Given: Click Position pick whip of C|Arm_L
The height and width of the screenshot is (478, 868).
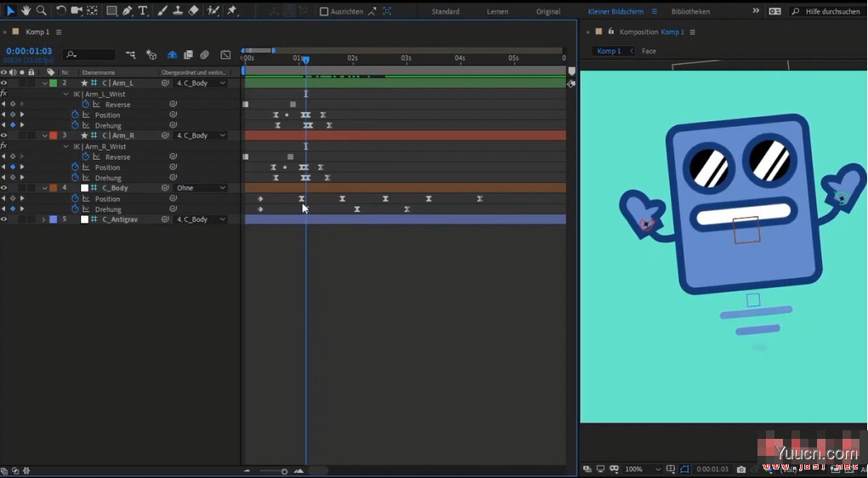Looking at the screenshot, I should coord(173,115).
